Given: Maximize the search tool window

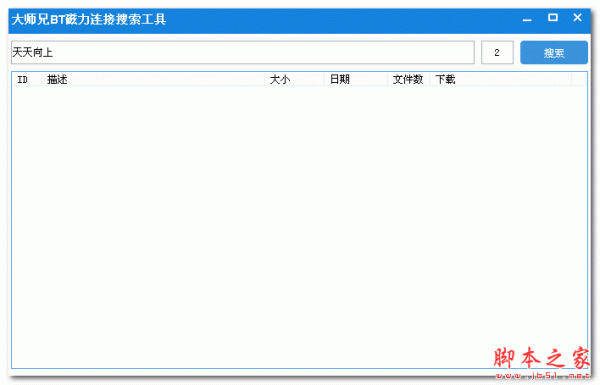Looking at the screenshot, I should 553,18.
